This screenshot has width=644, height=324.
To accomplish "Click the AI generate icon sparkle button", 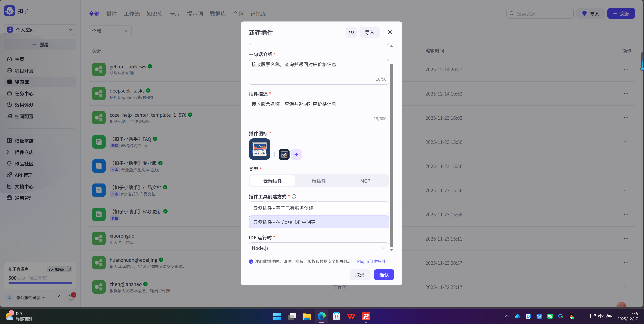I will pos(296,154).
